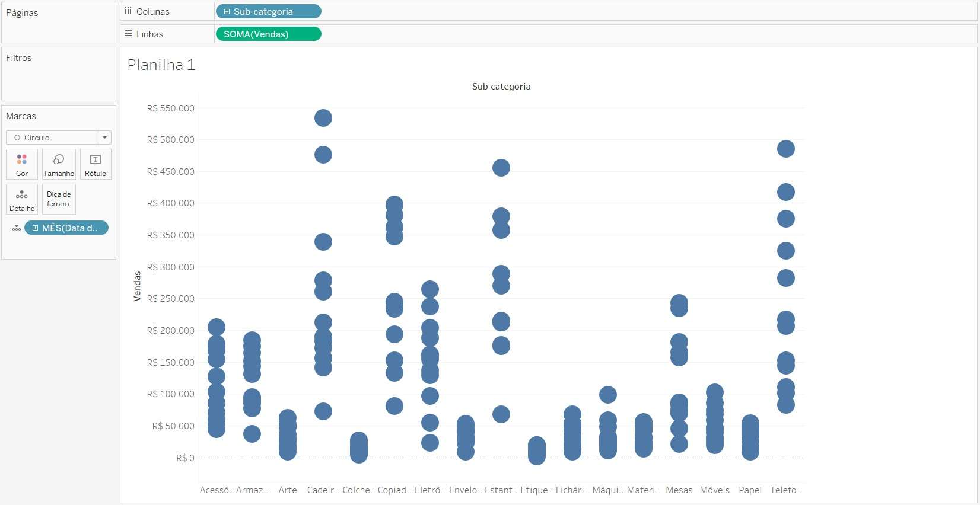Click the Copiad.. axis label
The width and height of the screenshot is (980, 505).
394,490
